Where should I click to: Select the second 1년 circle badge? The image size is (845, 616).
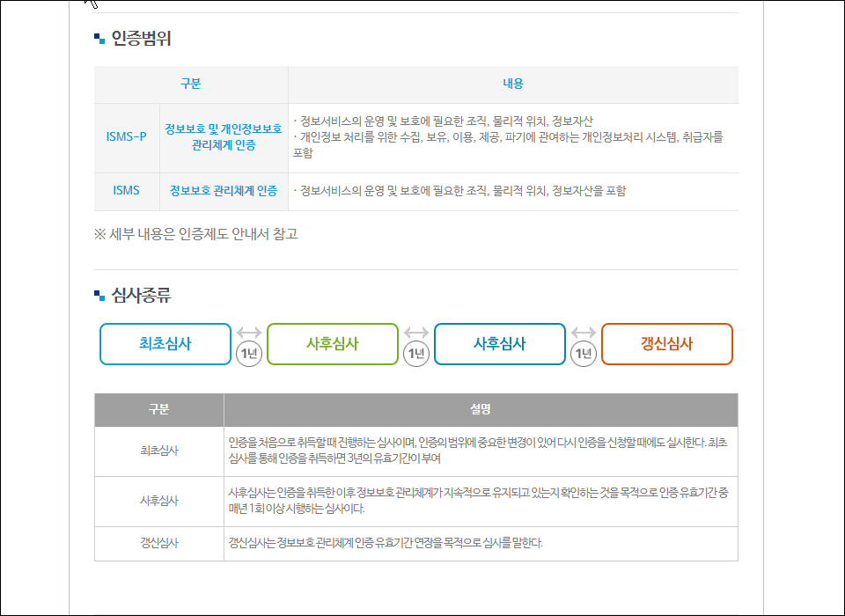click(x=415, y=351)
